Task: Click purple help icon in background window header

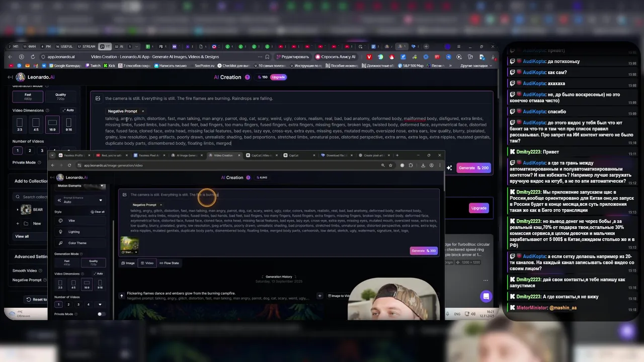Action: (247, 77)
